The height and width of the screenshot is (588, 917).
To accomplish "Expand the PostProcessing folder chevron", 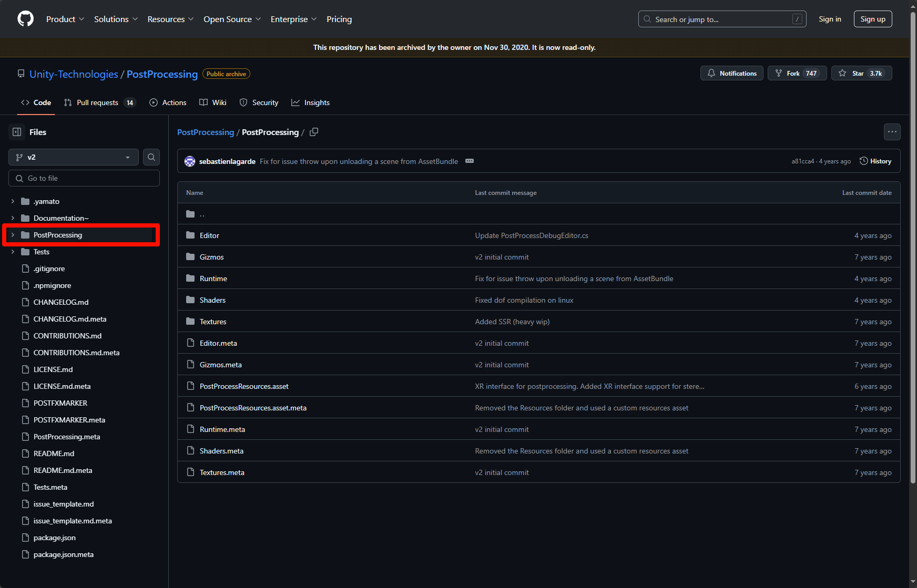I will [x=13, y=235].
